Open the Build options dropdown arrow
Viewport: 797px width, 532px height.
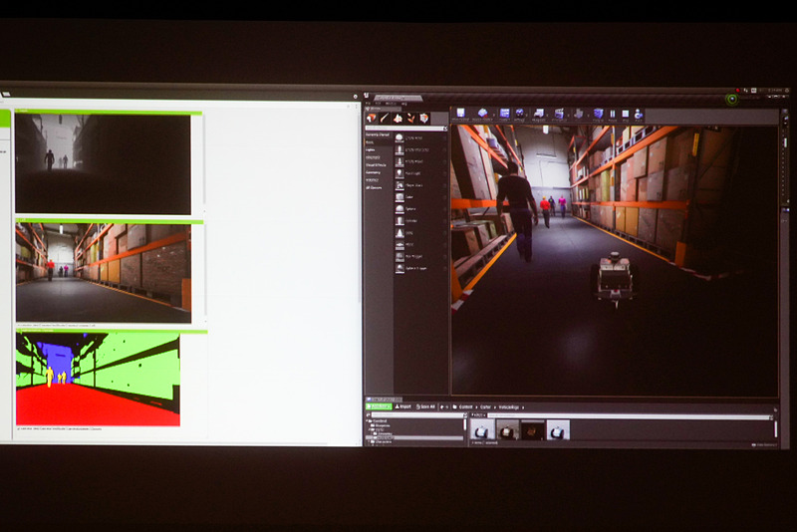point(587,115)
